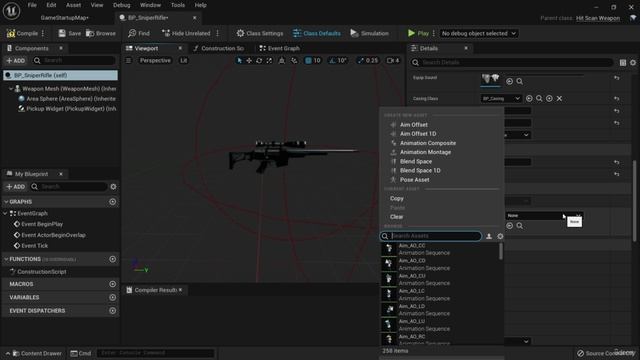Switch to the GameStartupMap tab

point(64,18)
